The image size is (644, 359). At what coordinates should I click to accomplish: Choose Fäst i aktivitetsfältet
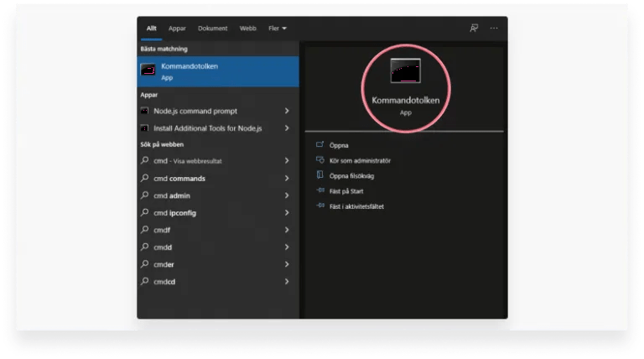point(356,206)
